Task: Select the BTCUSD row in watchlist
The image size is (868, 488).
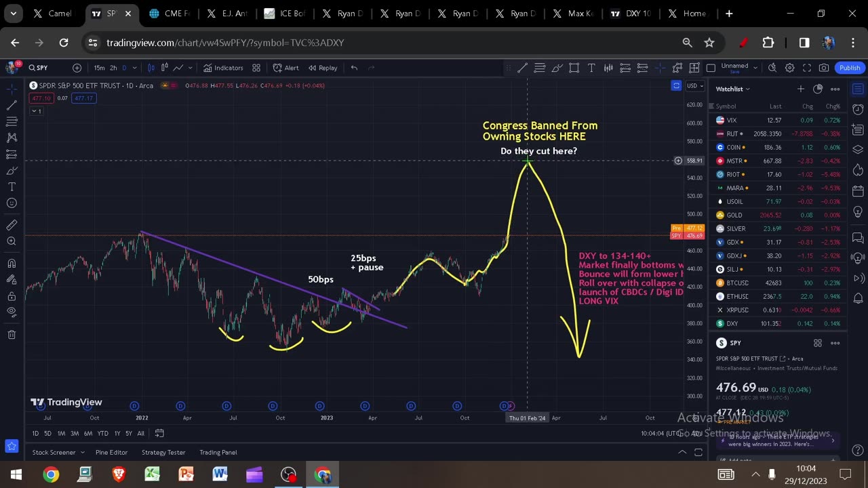Action: click(778, 283)
